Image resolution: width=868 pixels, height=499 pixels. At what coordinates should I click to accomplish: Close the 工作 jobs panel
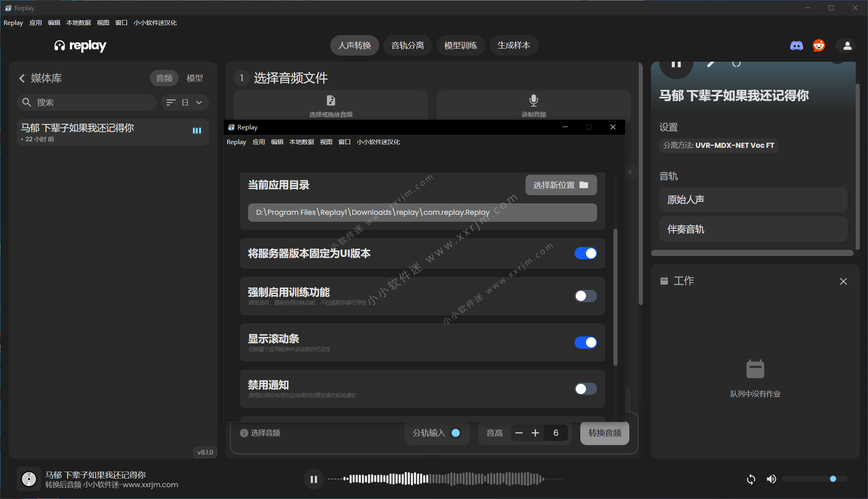(843, 281)
